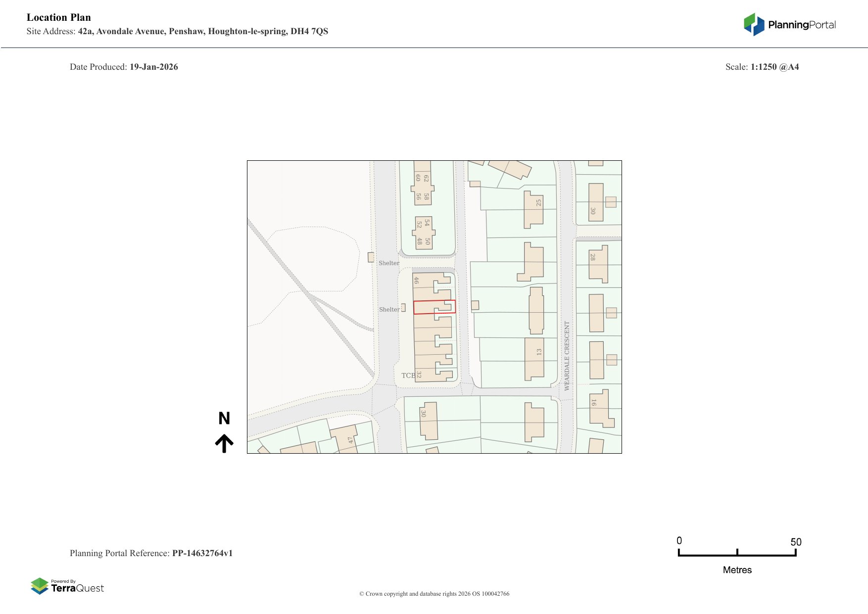Click the Weardale Crescent road label

(567, 356)
